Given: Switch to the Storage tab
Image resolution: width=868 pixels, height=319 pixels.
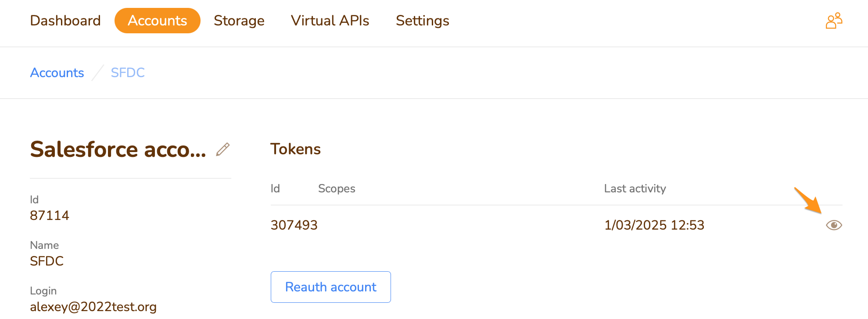Looking at the screenshot, I should click(x=239, y=21).
